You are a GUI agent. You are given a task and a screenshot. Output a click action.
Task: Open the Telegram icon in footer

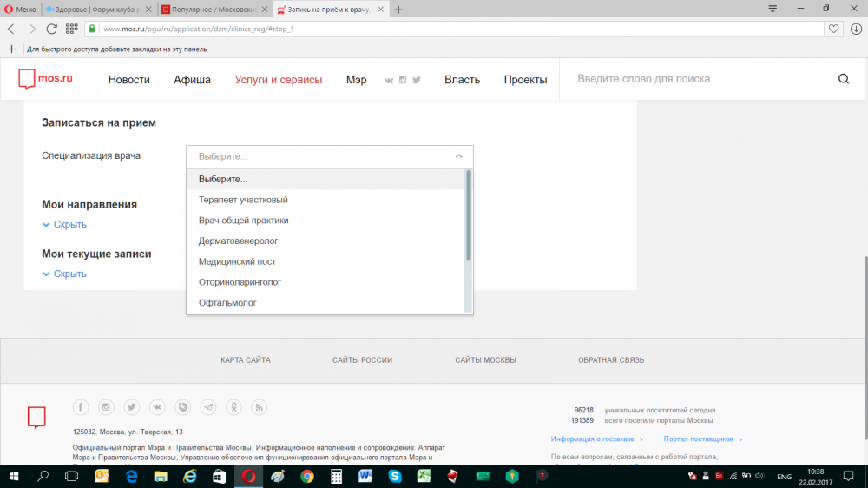coord(208,407)
